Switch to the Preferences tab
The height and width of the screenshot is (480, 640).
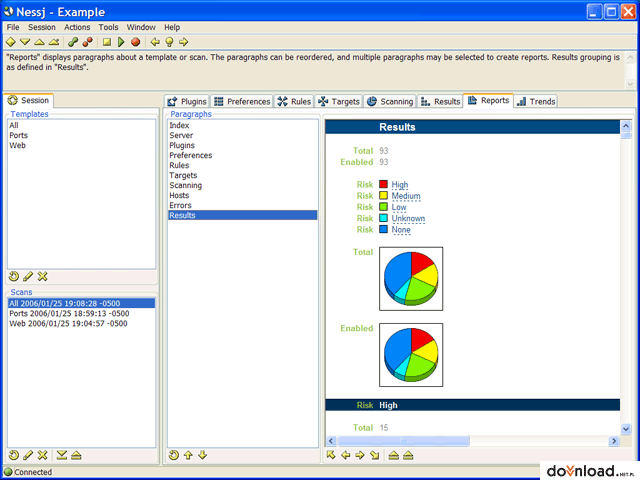click(x=242, y=101)
